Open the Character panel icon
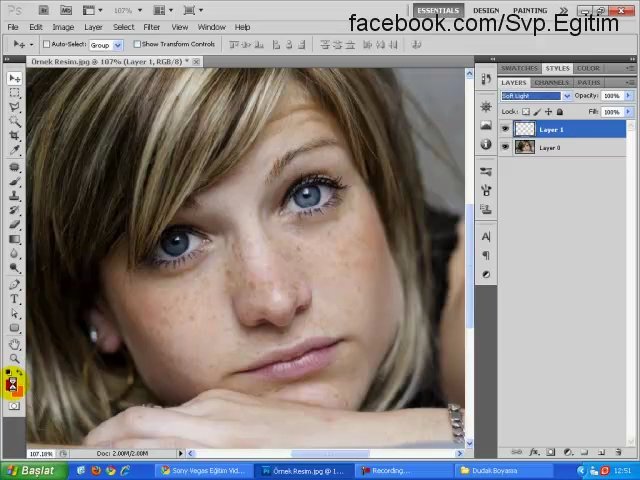The height and width of the screenshot is (480, 640). pyautogui.click(x=486, y=237)
